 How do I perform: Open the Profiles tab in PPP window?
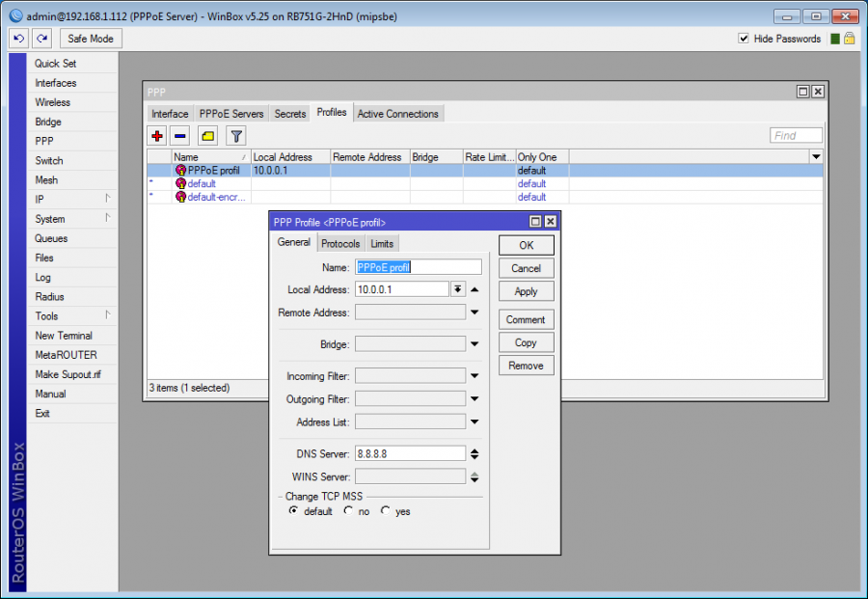point(332,113)
